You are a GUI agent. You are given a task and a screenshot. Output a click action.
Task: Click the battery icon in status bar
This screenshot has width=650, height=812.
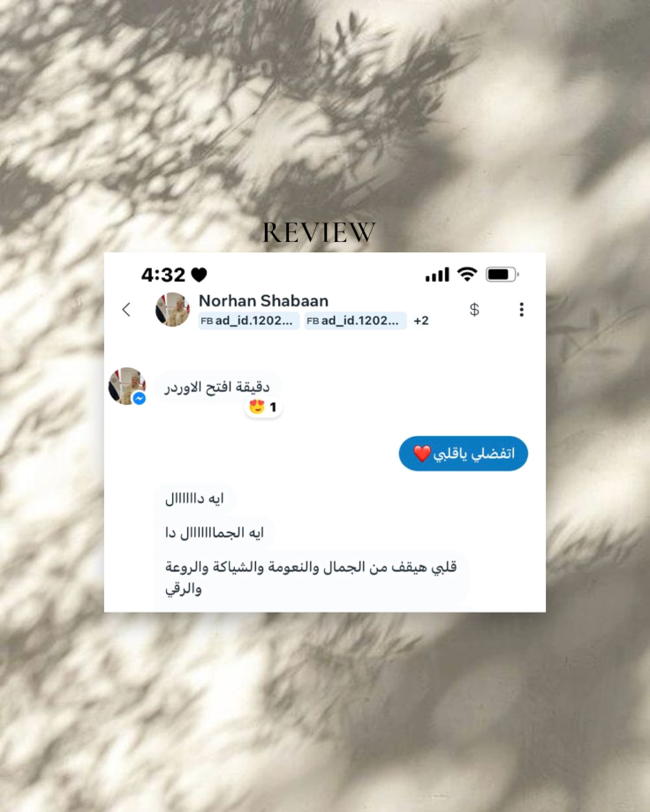502,274
